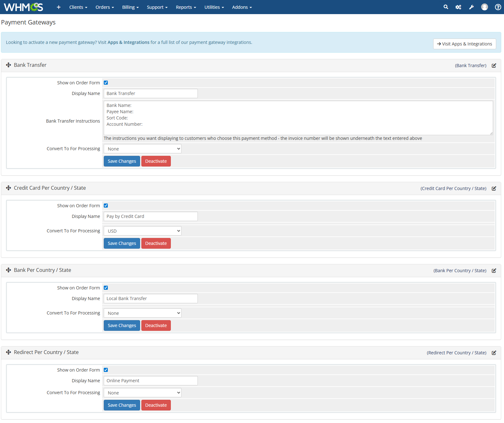Viewport: 504px width, 423px height.
Task: Open the search icon in the top navigation
Action: [445, 7]
